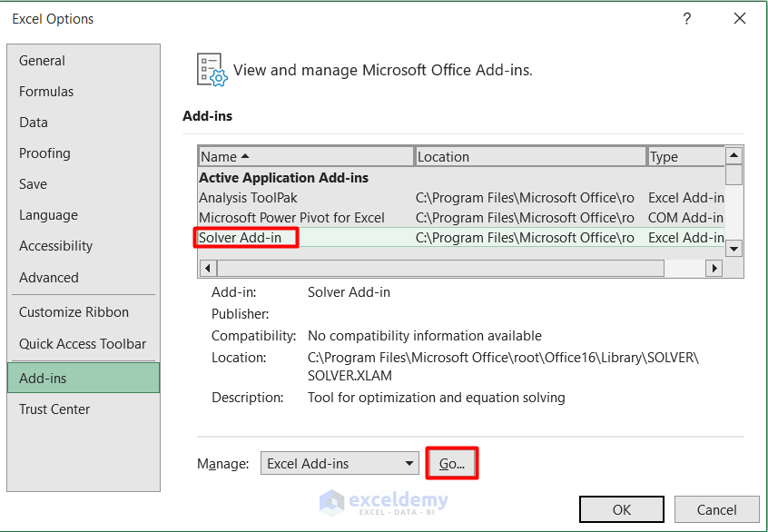Click the Location column header

(x=530, y=156)
